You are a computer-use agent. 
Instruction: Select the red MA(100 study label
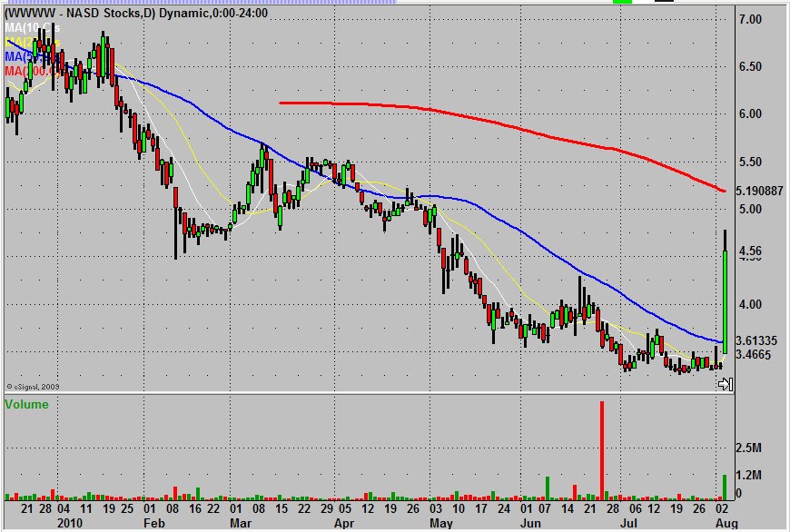point(34,71)
